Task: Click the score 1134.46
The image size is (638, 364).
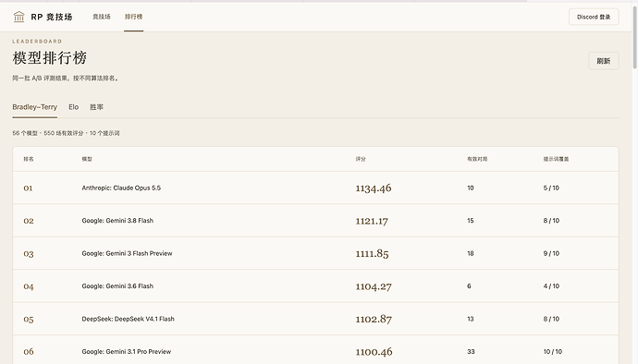Action: click(374, 188)
